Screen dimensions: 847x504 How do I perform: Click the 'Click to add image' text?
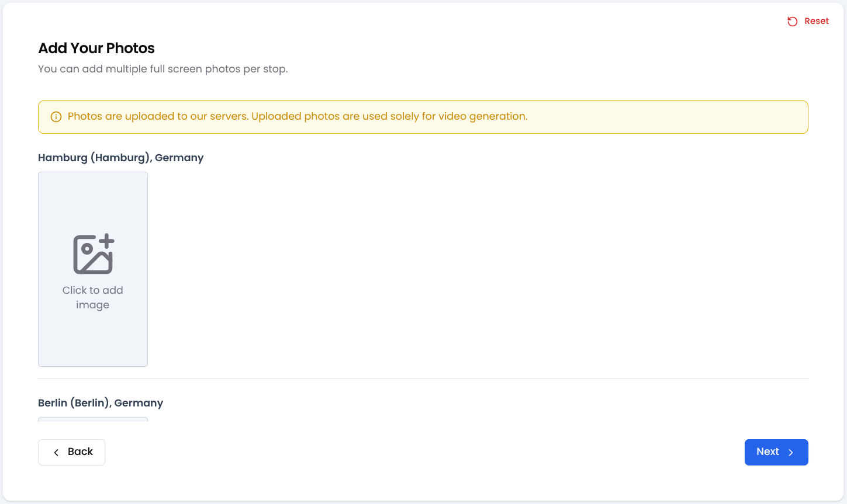93,297
